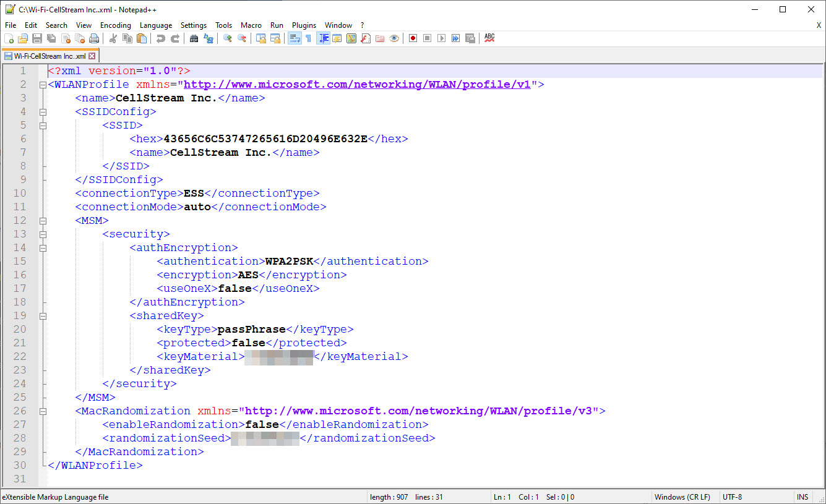Close the Wi-Fi-CellStream Inc..xml tab
The image size is (826, 504).
click(x=92, y=56)
